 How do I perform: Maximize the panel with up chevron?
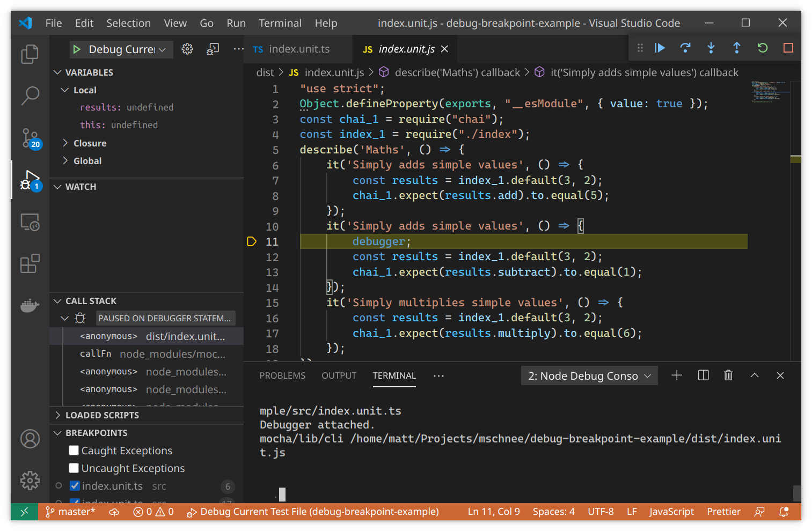755,375
